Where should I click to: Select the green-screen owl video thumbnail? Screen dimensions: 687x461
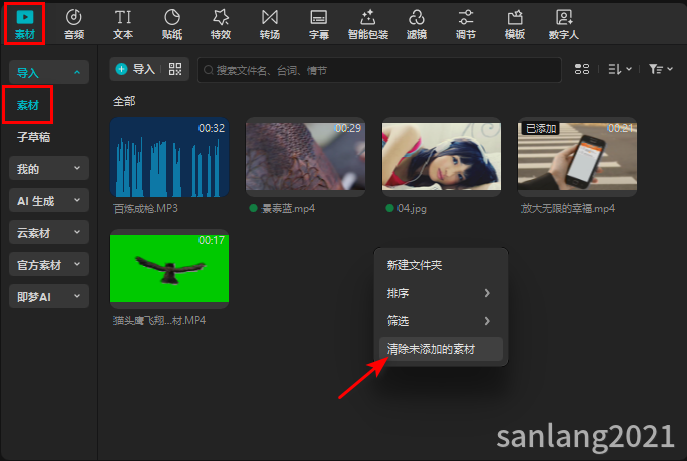170,269
